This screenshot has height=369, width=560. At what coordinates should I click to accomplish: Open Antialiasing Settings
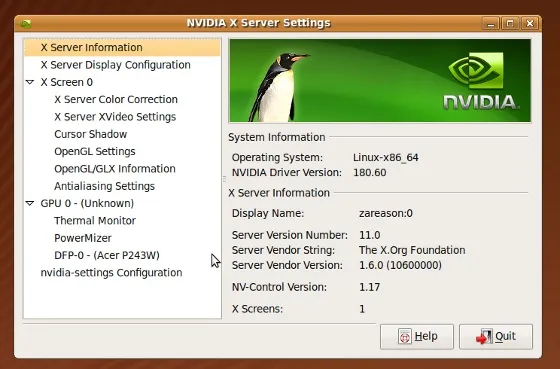pos(104,186)
